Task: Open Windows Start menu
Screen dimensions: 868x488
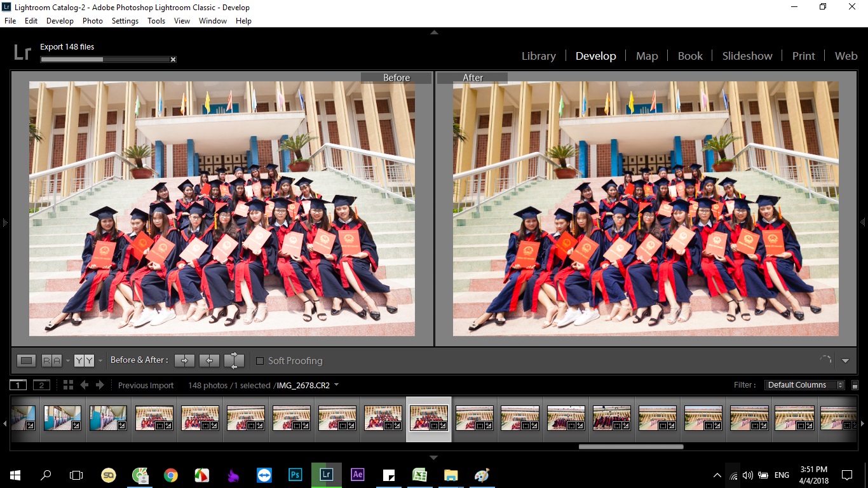Action: pyautogui.click(x=15, y=475)
